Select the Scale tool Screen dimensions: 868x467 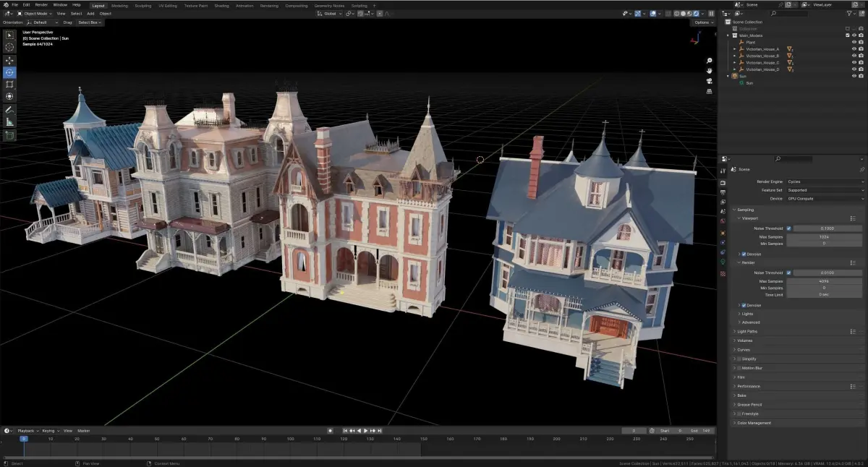pos(9,84)
